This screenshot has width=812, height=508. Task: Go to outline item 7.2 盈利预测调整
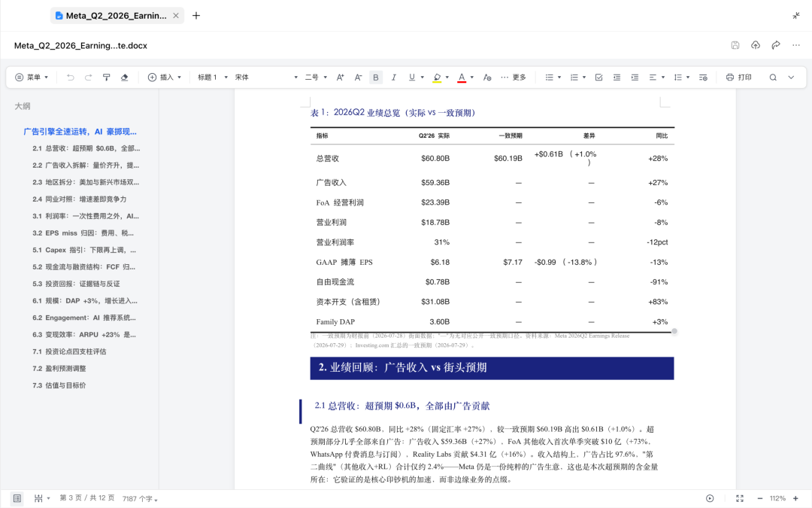point(59,369)
